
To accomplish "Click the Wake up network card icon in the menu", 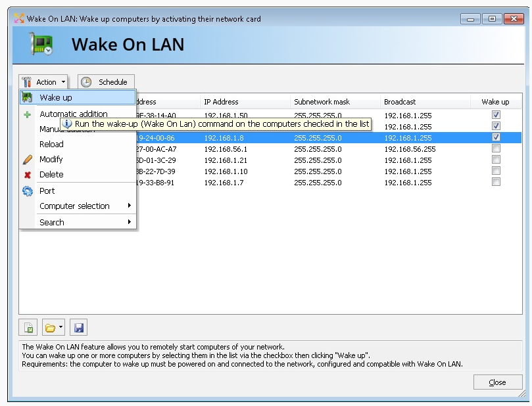I will coord(27,98).
